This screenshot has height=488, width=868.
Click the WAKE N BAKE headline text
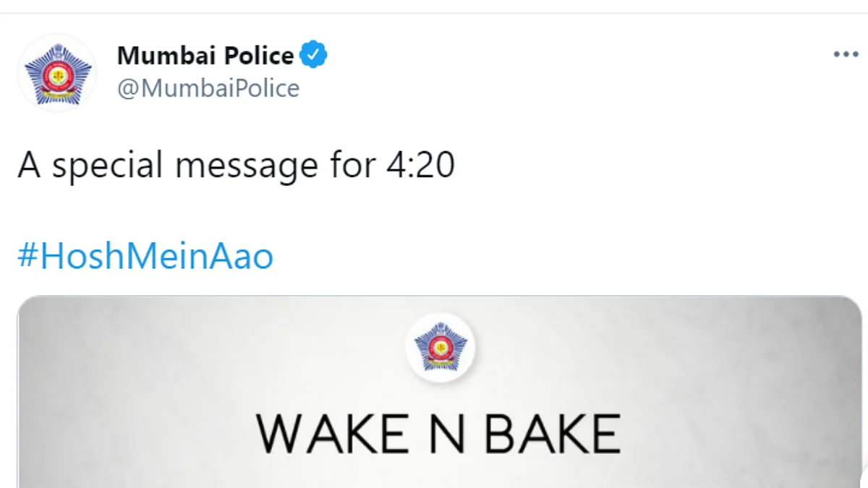pos(439,433)
